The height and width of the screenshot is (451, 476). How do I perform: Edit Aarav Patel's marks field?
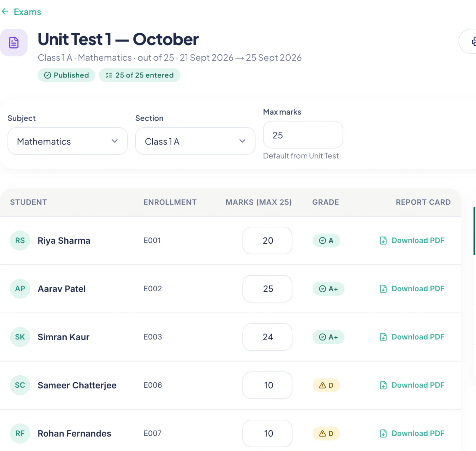[268, 289]
